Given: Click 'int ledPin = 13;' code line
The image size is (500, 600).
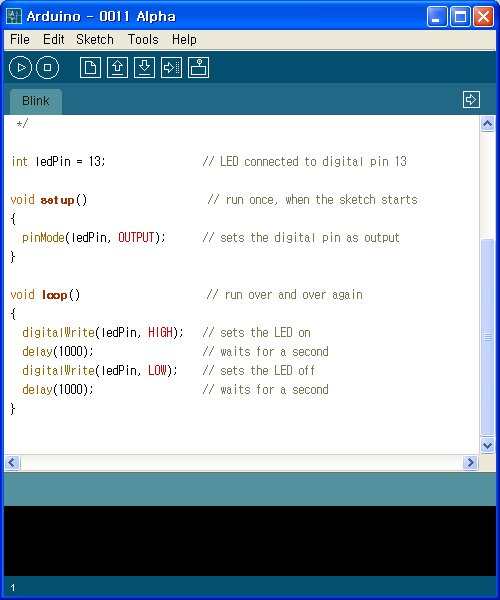Looking at the screenshot, I should (58, 161).
